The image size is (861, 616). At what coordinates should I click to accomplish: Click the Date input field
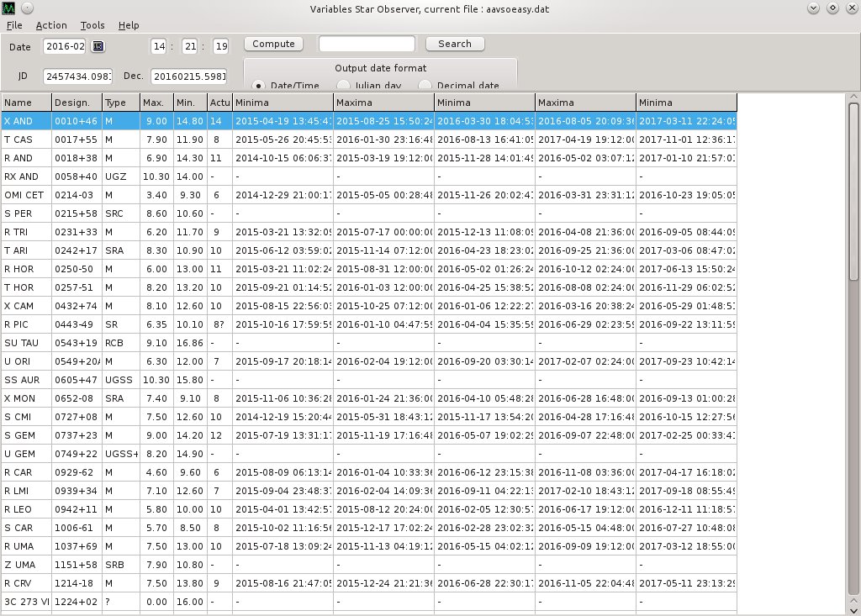pos(66,46)
